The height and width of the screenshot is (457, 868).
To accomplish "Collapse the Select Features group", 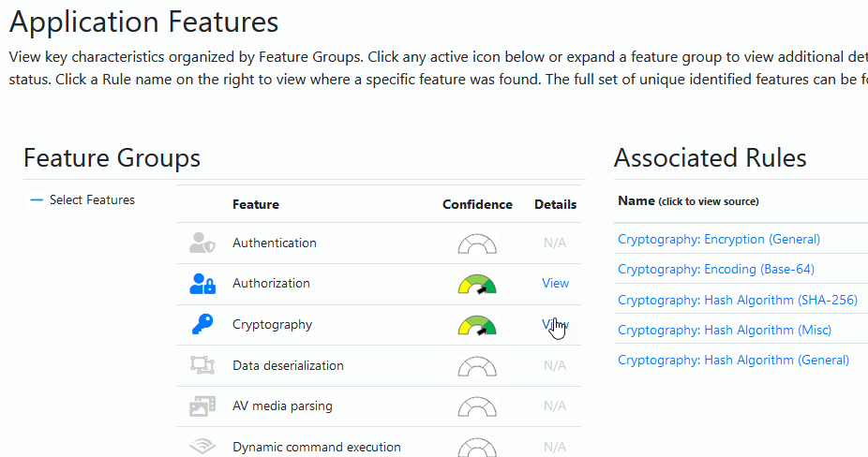I will click(x=37, y=200).
